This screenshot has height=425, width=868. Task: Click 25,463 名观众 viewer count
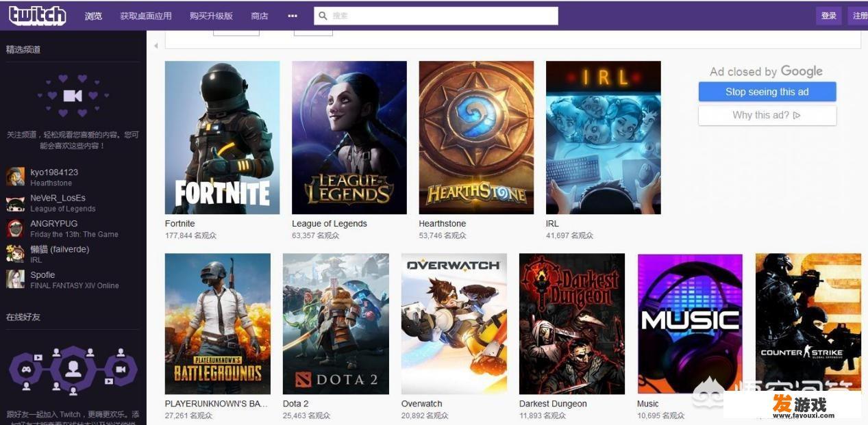306,415
